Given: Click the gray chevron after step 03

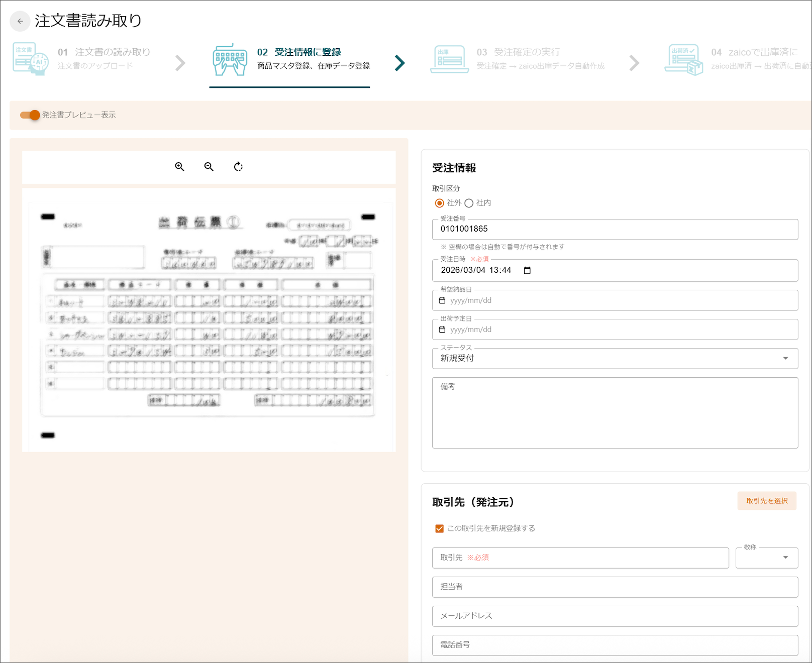Looking at the screenshot, I should [x=635, y=63].
